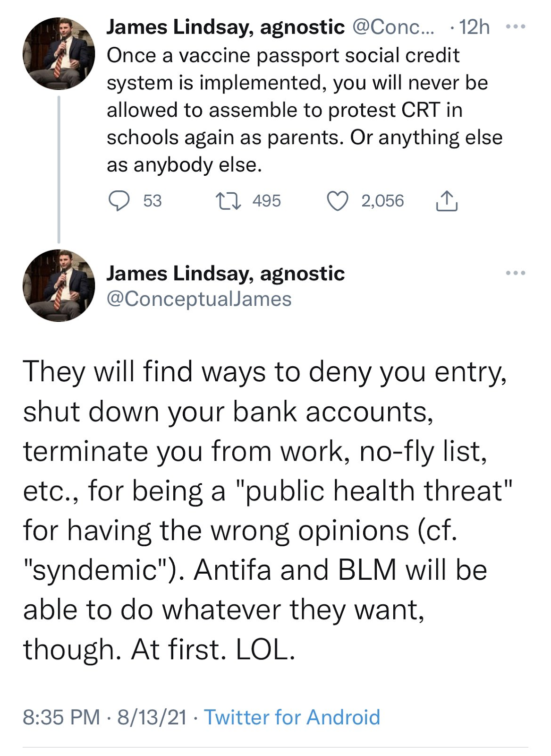Click the retweet arrows icon

pos(229,201)
